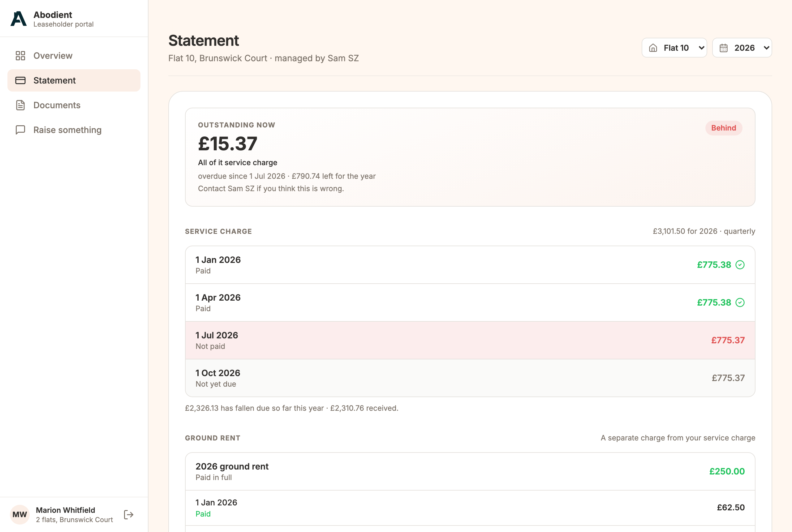Click the Marion Whitfield account name
The image size is (792, 532).
66,510
